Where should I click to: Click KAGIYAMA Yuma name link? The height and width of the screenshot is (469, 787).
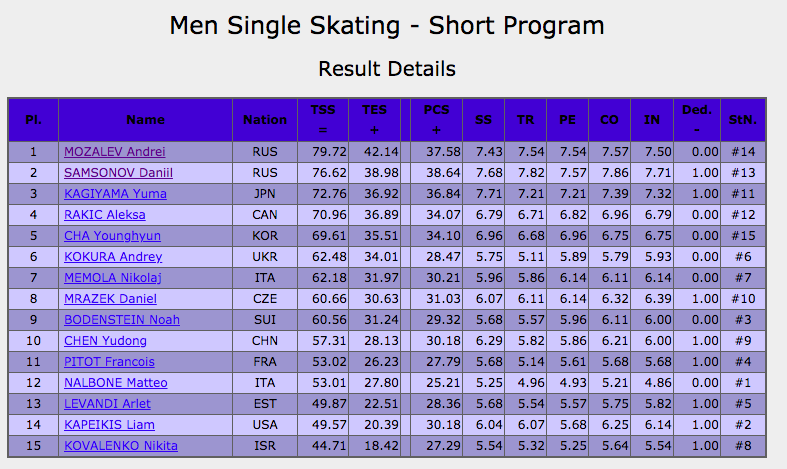coord(115,194)
